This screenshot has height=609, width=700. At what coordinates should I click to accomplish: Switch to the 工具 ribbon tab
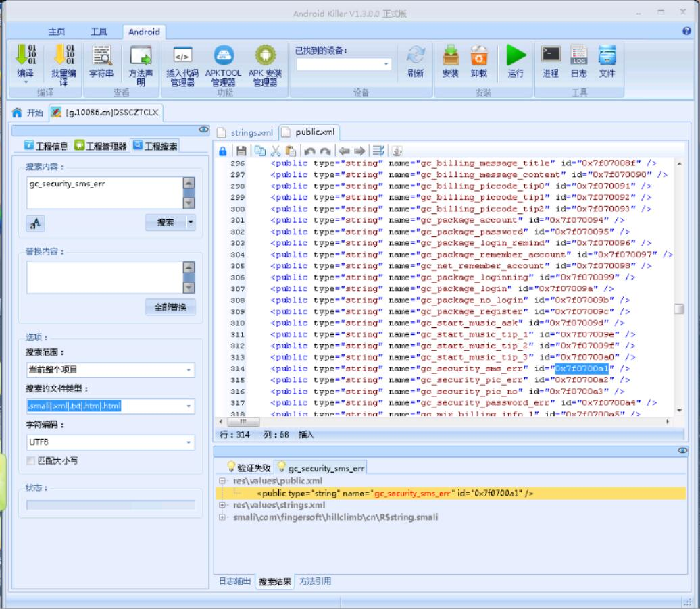pos(99,32)
